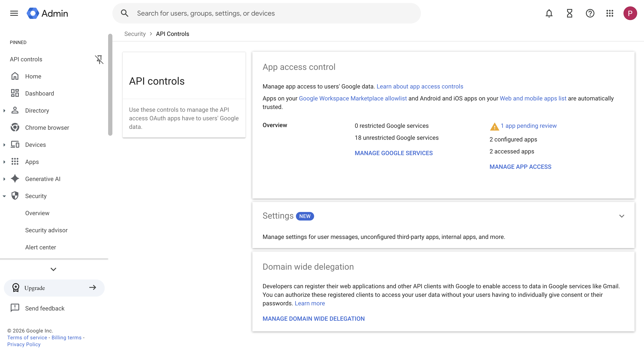Click the NEW badge beside Settings

pyautogui.click(x=305, y=216)
